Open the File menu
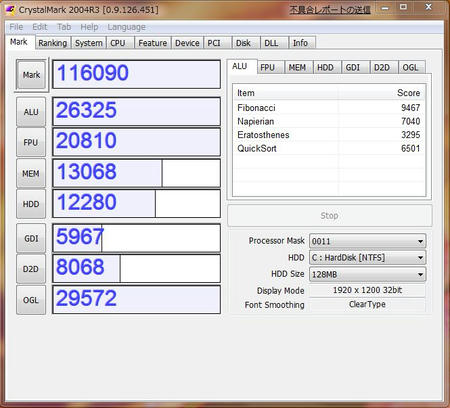This screenshot has width=450, height=408. (x=16, y=27)
